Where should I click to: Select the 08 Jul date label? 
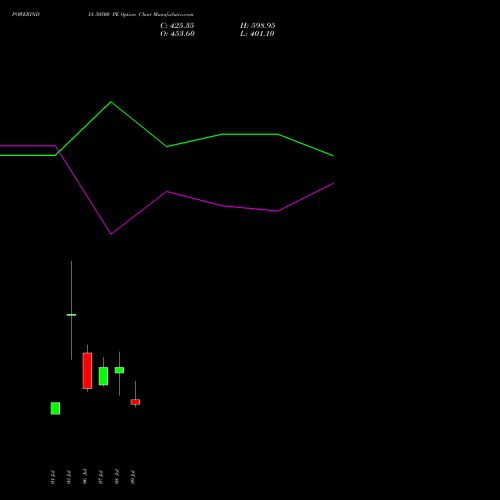pos(117,477)
